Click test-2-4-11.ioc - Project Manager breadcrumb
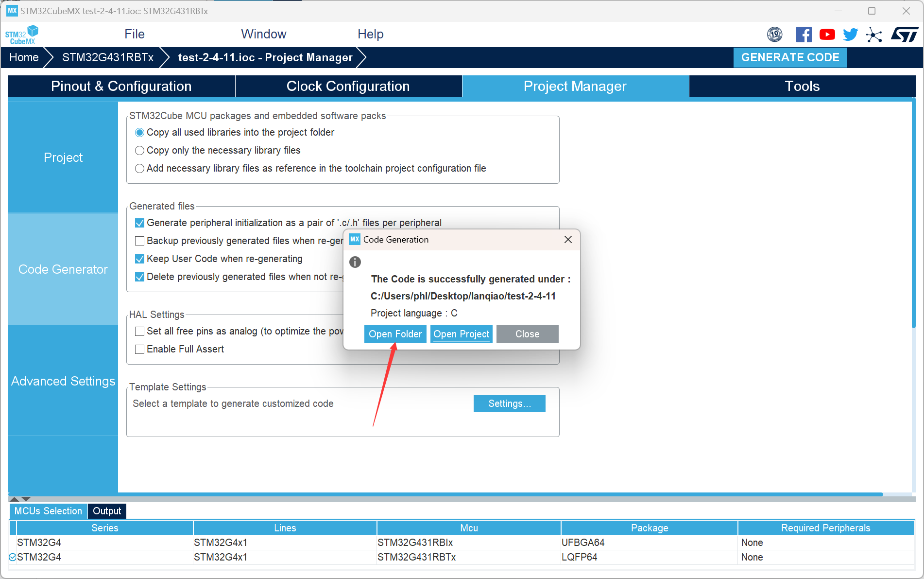924x579 pixels. [x=265, y=57]
